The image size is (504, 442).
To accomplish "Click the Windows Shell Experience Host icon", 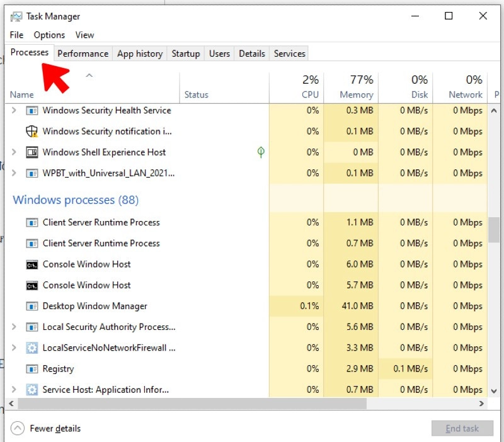I will 32,152.
